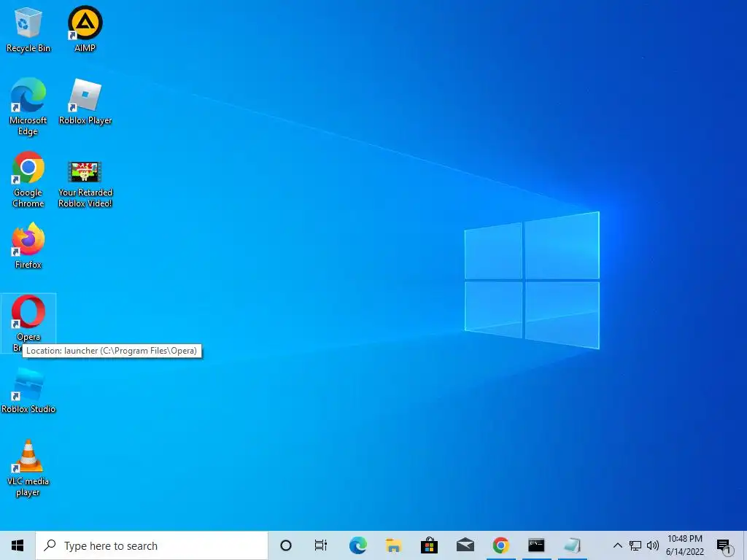Open File Explorer from the taskbar

tap(393, 545)
